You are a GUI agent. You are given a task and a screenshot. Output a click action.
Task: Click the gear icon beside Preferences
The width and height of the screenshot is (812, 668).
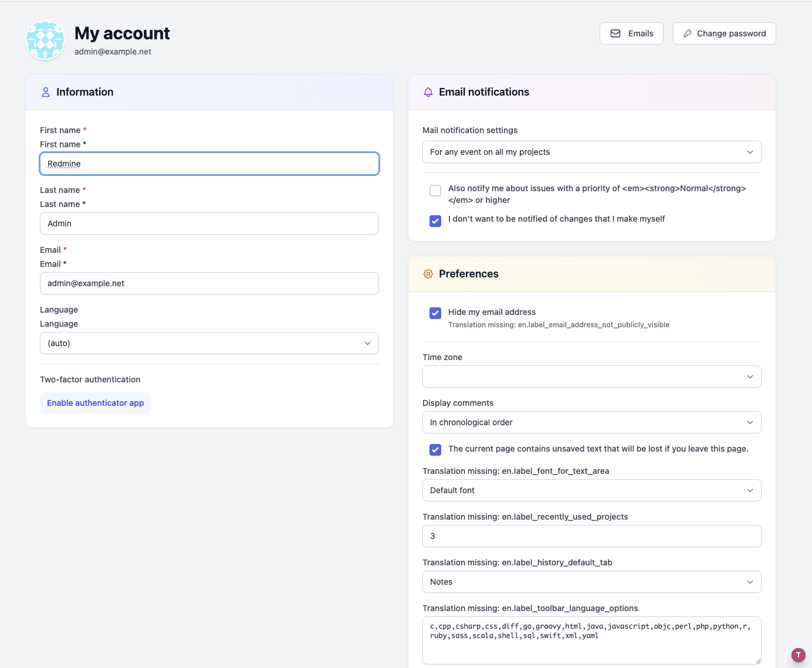click(x=428, y=274)
